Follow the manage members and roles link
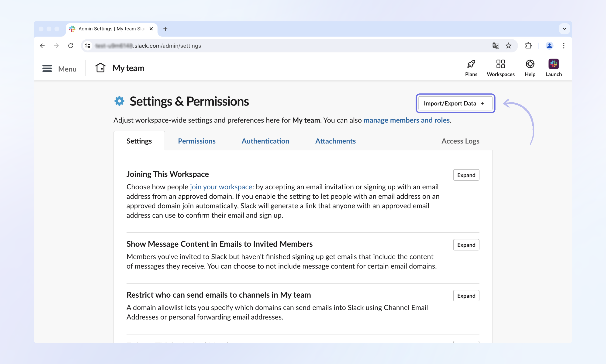This screenshot has width=606, height=364. (406, 120)
